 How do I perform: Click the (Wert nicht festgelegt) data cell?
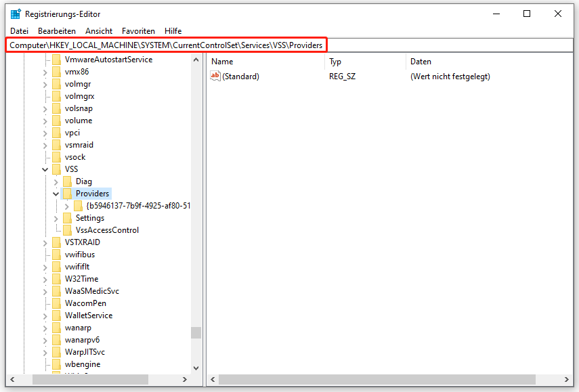point(450,77)
